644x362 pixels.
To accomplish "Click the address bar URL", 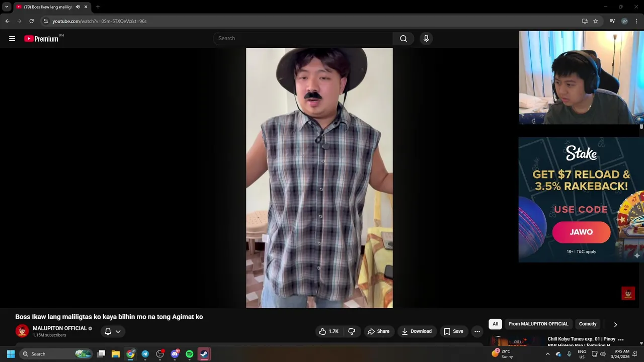I will [x=100, y=21].
